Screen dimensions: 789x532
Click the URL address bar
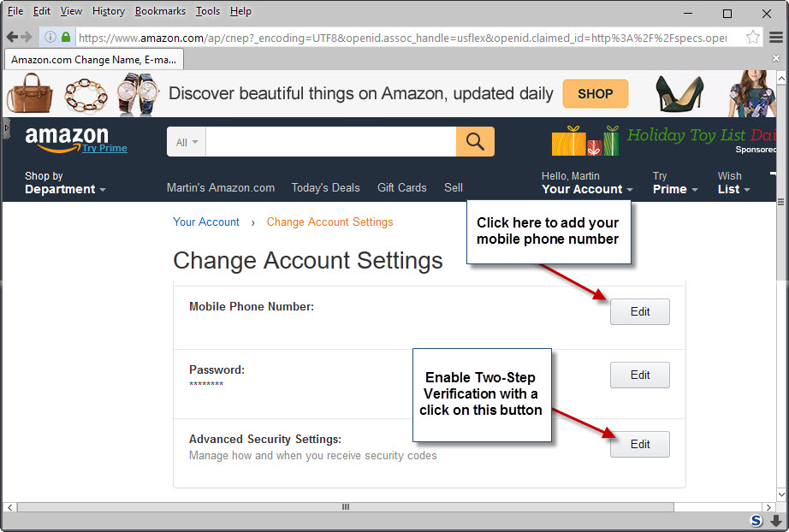pos(402,38)
